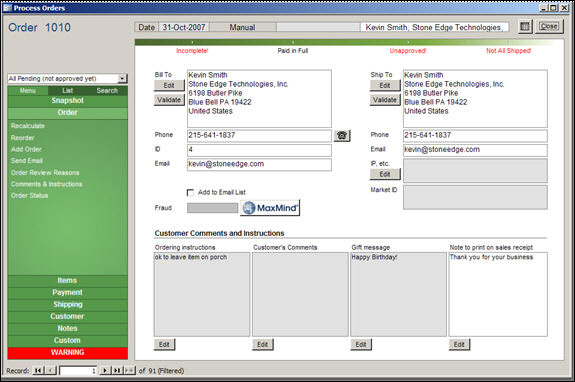
Task: Click the grid icon next to Close
Action: click(525, 26)
